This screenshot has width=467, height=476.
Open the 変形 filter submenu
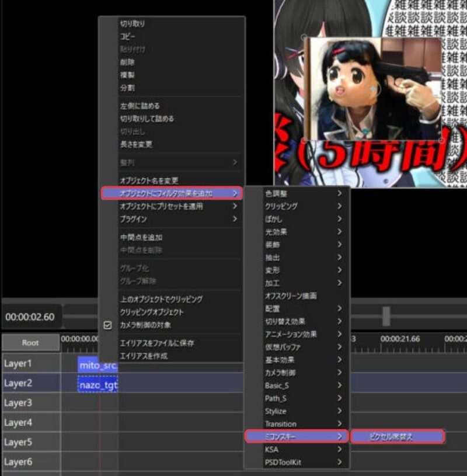[x=297, y=270]
